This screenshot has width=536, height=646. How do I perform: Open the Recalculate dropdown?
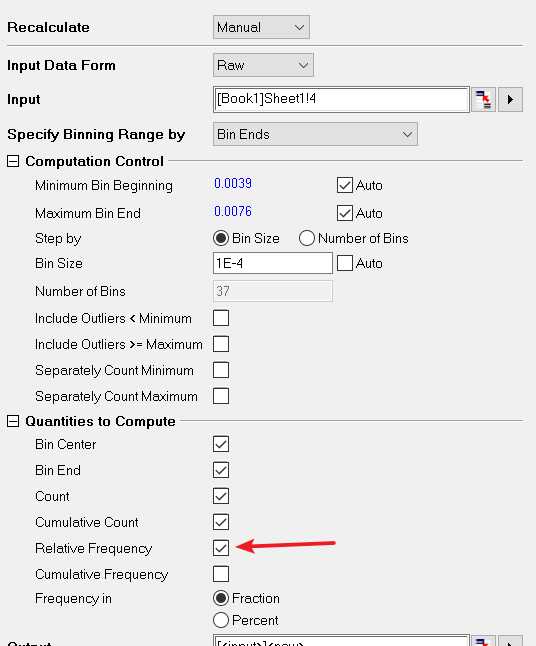(261, 27)
